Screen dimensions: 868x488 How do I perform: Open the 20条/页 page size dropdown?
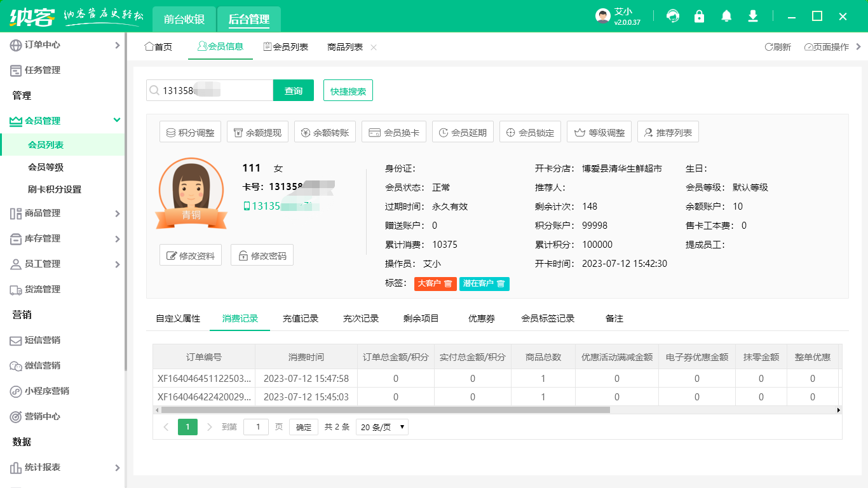click(381, 426)
